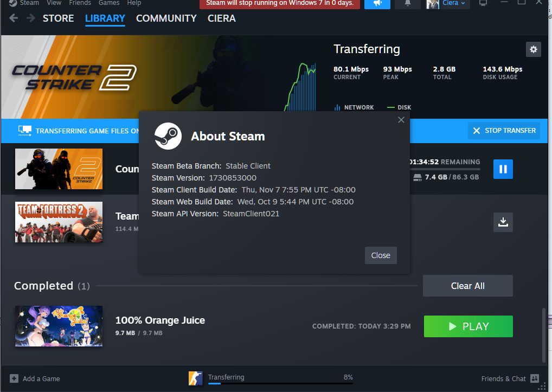This screenshot has width=552, height=392.
Task: Navigate back with the left arrow
Action: [12, 18]
